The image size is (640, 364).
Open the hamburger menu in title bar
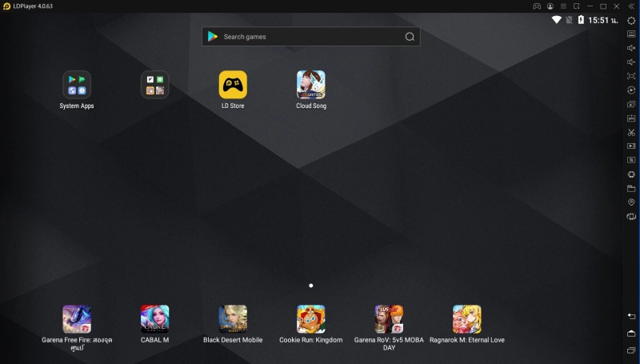point(563,6)
